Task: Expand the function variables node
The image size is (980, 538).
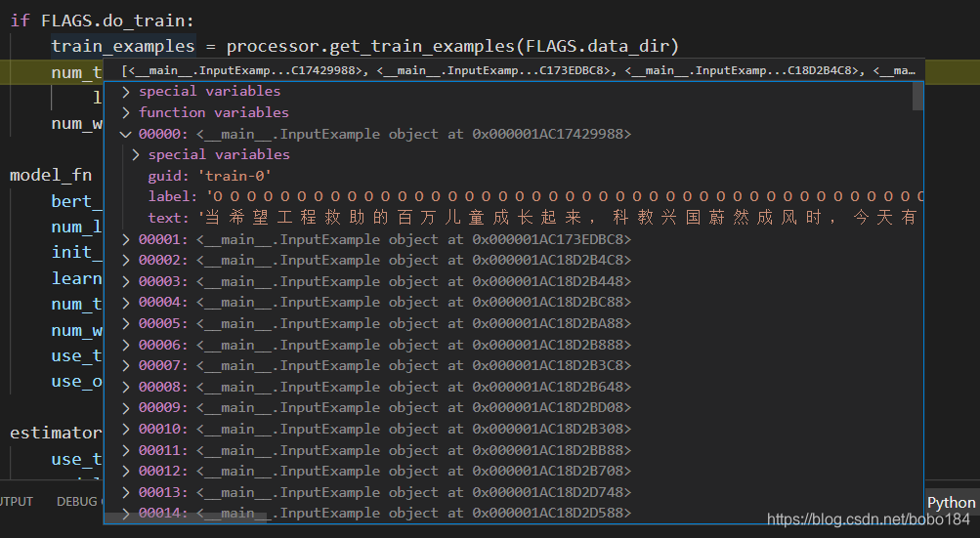Action: (126, 112)
